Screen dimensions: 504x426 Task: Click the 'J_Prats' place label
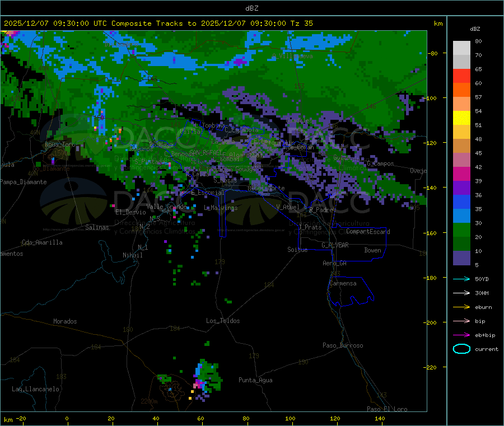coord(310,227)
